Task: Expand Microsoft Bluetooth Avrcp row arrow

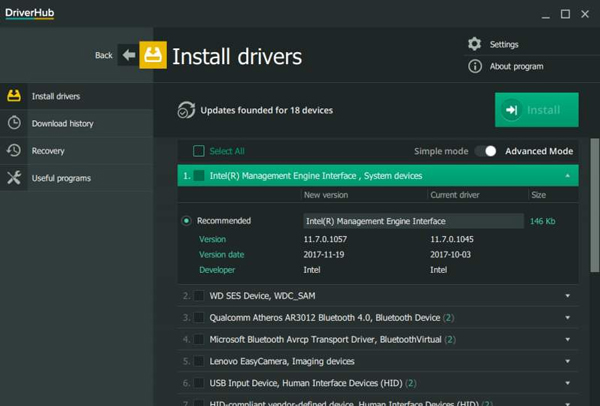Action: click(x=567, y=339)
